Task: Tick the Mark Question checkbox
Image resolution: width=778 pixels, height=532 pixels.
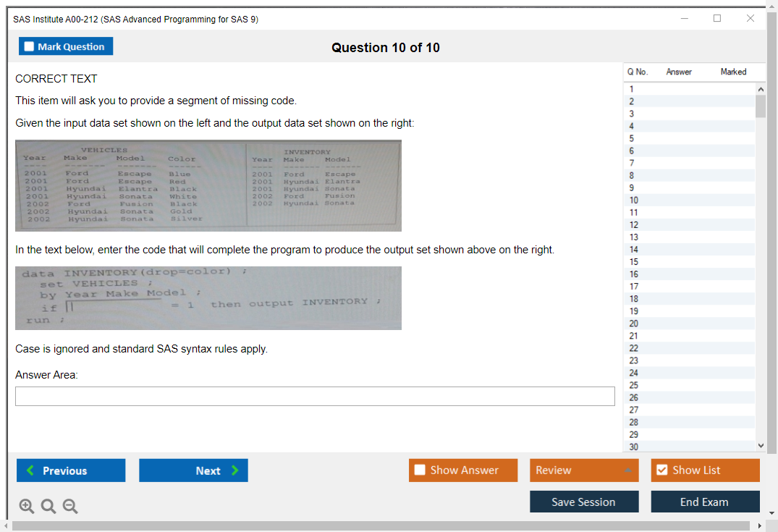Action: click(x=30, y=47)
